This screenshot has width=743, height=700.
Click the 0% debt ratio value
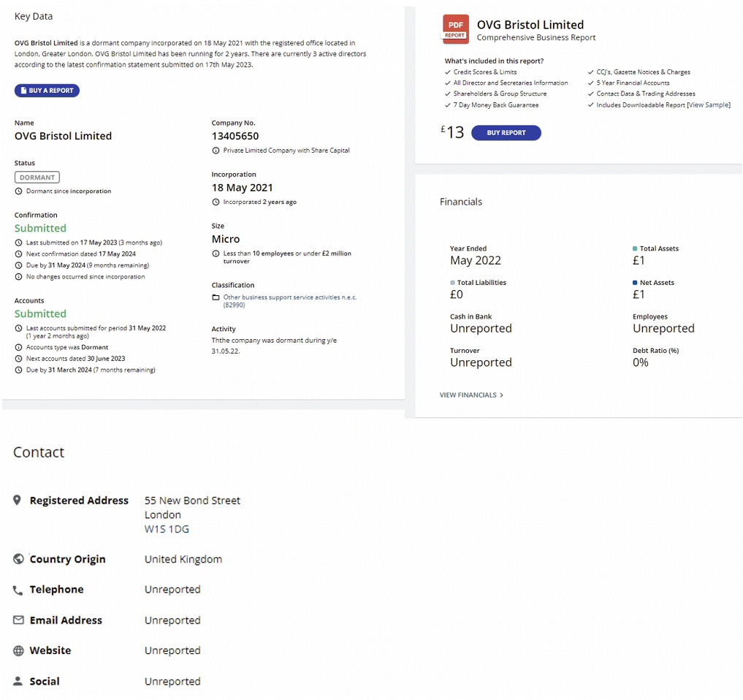(640, 362)
